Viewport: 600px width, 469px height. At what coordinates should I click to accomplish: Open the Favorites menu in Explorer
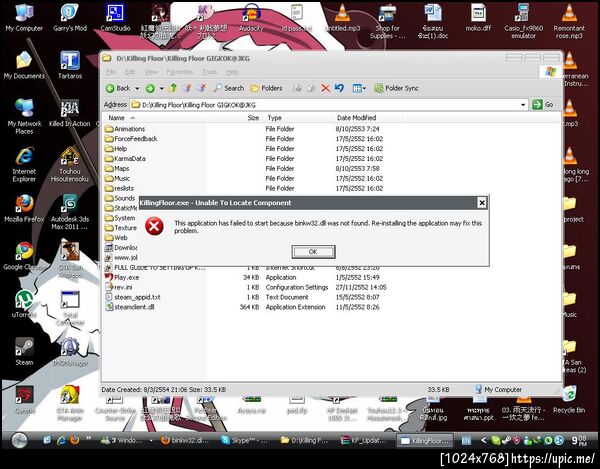click(x=180, y=72)
